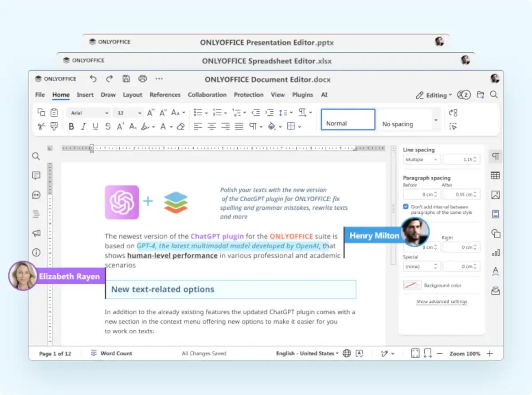
Task: Open the Paragraph settings panel
Action: pyautogui.click(x=495, y=156)
